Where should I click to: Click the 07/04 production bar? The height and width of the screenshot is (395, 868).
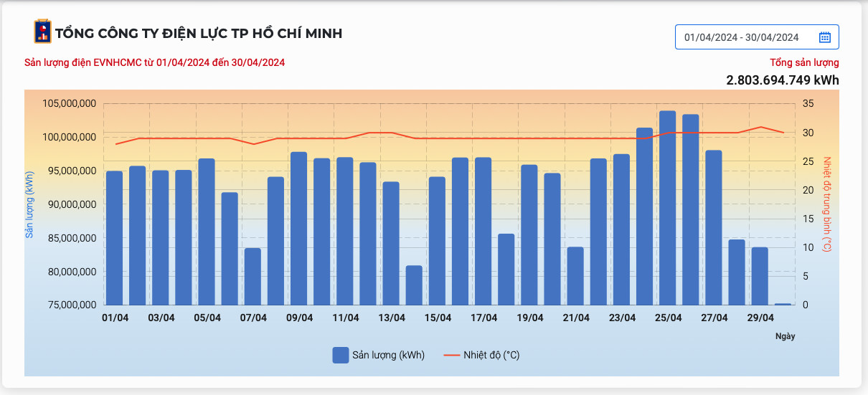[x=253, y=277]
